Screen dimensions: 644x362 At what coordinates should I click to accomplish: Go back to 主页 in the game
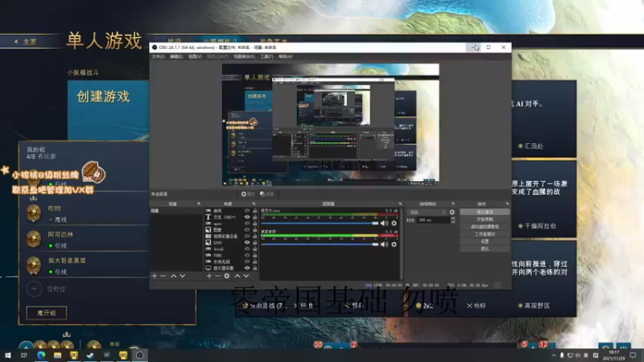pyautogui.click(x=26, y=42)
